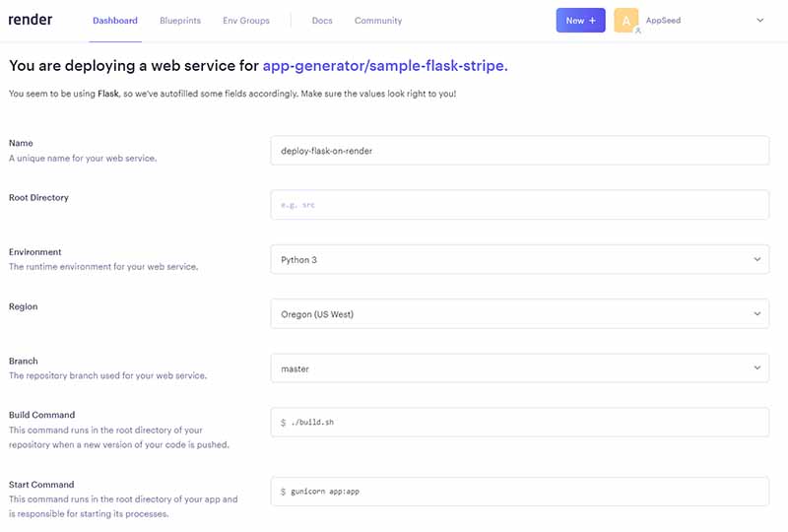This screenshot has width=788, height=532.
Task: Click the Region dropdown chevron arrow
Action: click(757, 314)
